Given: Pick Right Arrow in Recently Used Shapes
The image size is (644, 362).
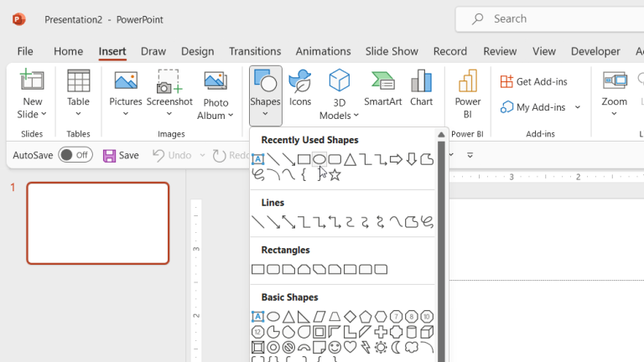Looking at the screenshot, I should pos(396,159).
